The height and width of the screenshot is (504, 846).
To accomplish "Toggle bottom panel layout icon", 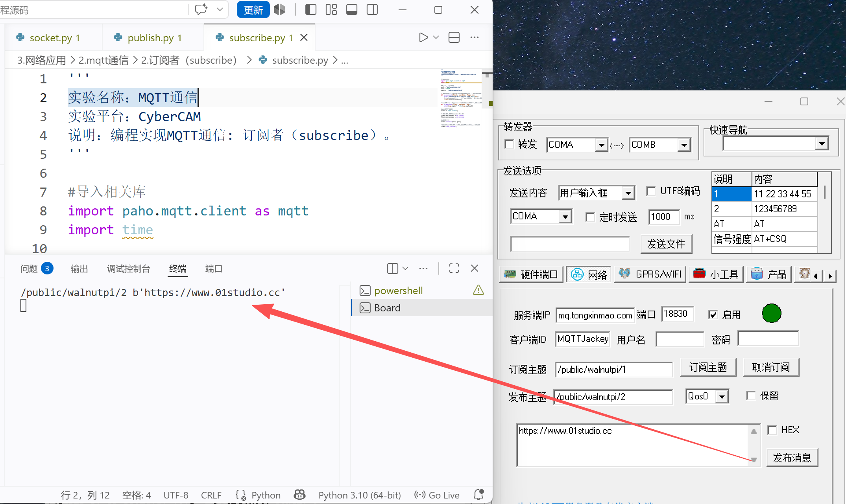I will coord(352,9).
